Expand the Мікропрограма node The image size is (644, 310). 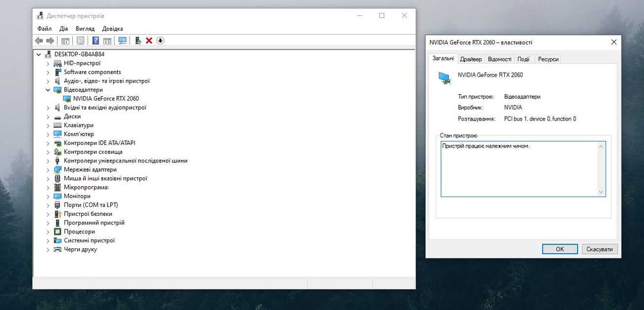point(48,188)
